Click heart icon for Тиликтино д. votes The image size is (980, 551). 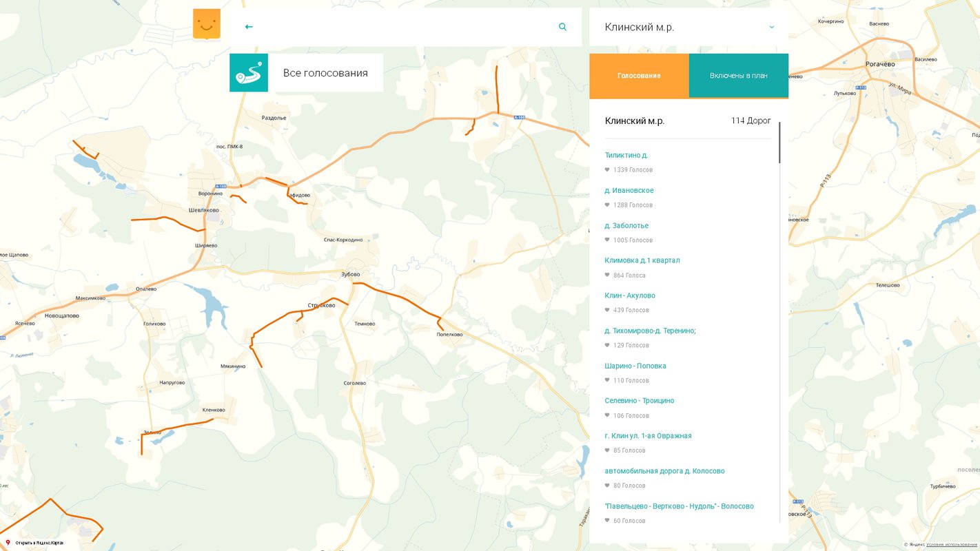pyautogui.click(x=607, y=169)
